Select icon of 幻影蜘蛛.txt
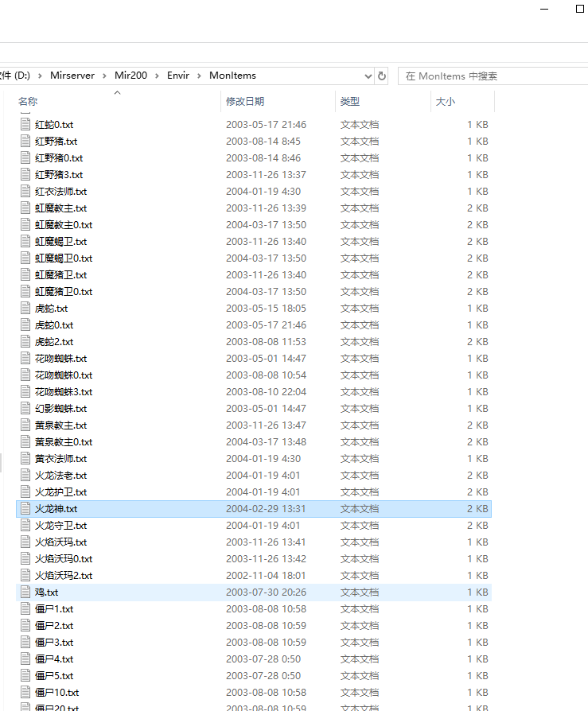 coord(26,409)
